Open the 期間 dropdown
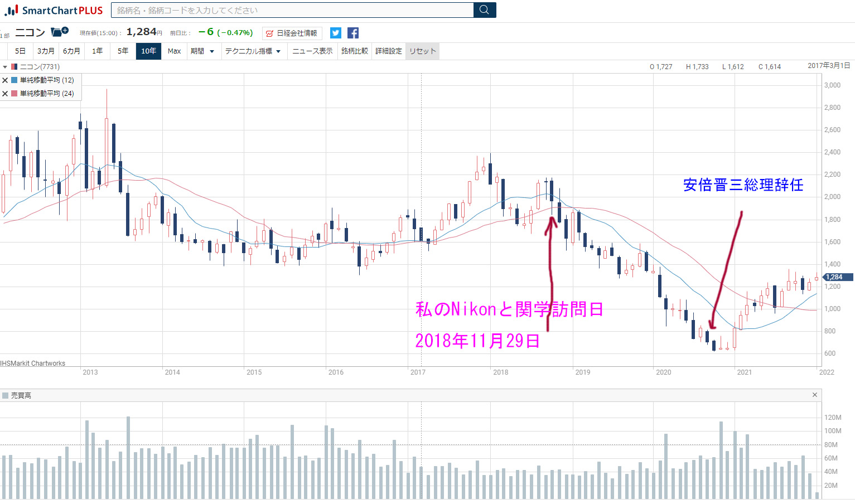The height and width of the screenshot is (504, 855). (x=202, y=51)
